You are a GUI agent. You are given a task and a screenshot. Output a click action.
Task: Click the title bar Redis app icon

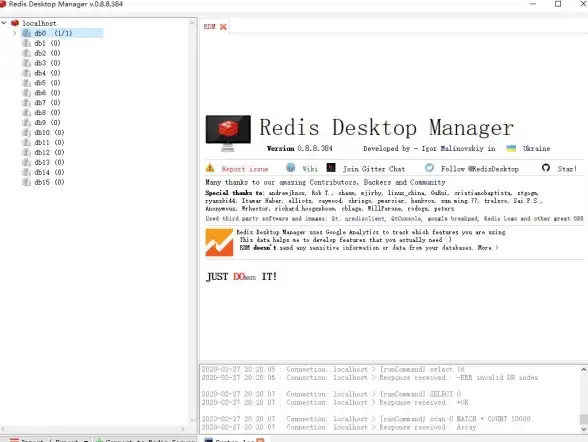(x=3, y=4)
